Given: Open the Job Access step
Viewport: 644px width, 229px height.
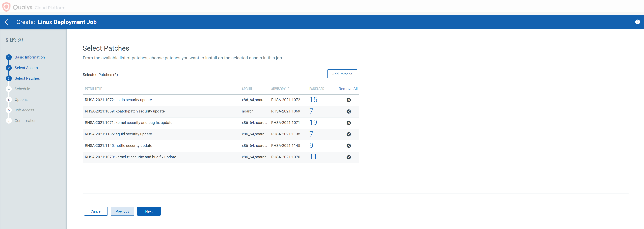Looking at the screenshot, I should (x=24, y=110).
